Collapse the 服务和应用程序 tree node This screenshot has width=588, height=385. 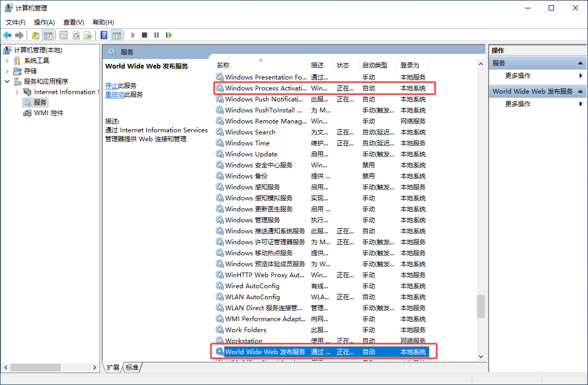click(7, 81)
